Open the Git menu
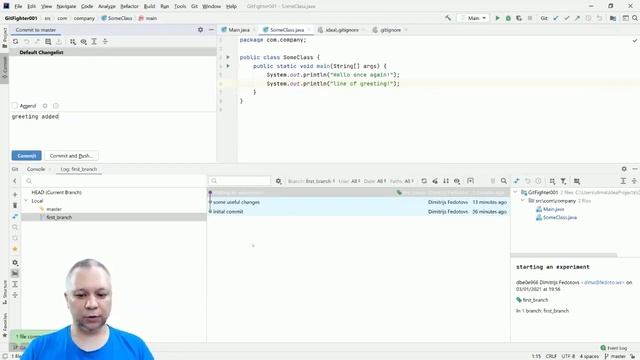This screenshot has width=640, height=360. (194, 7)
